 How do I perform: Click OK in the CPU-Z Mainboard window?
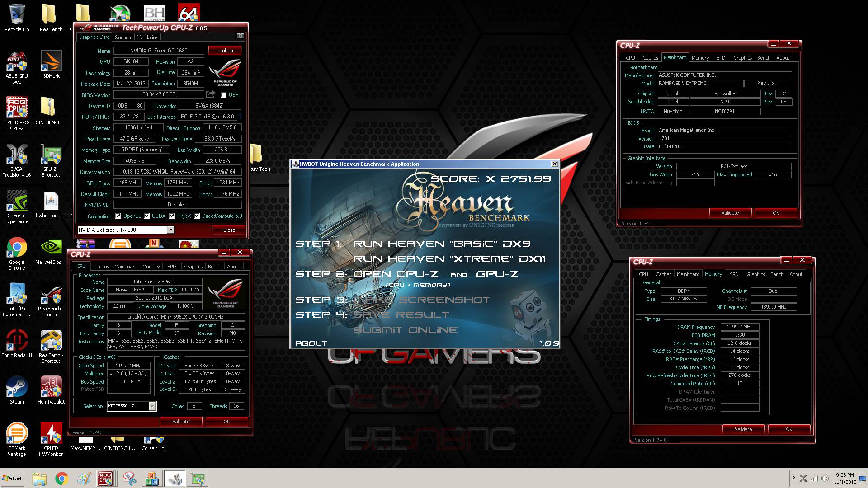(776, 213)
